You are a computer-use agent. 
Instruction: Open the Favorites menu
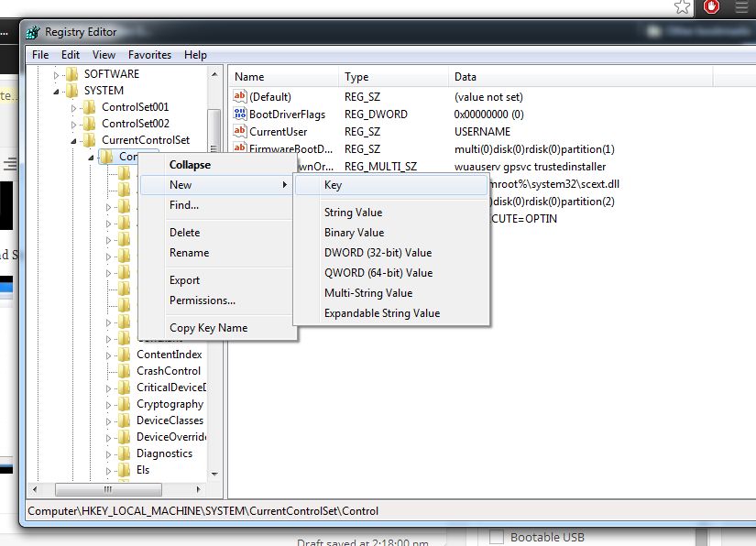149,55
